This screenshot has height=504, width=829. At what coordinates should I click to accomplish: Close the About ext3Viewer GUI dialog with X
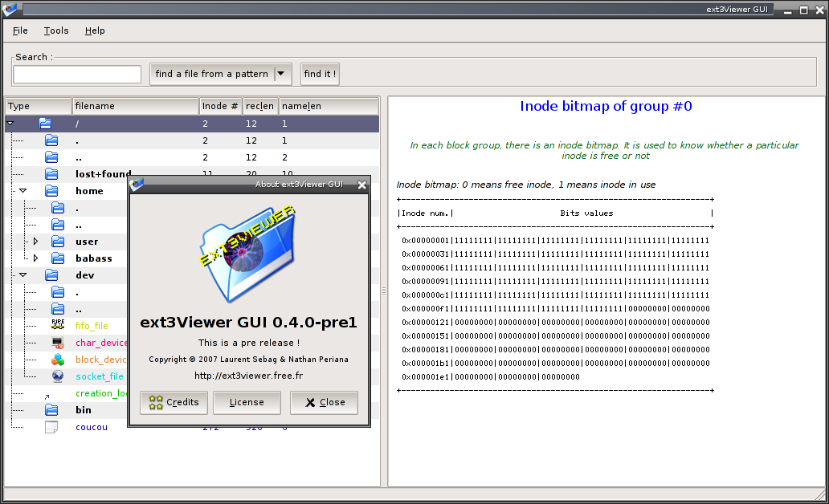[x=361, y=185]
